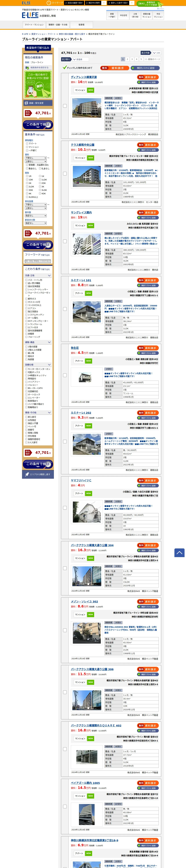Check the 礼金なし option
Viewport: 186px width, 868px height.
coord(40,169)
